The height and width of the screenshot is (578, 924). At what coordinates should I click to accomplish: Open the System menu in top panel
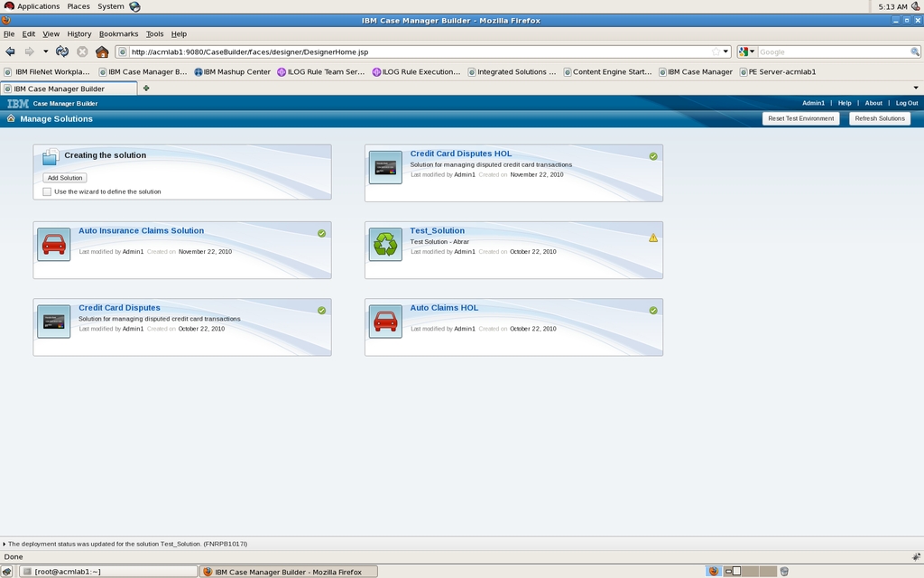(x=111, y=6)
